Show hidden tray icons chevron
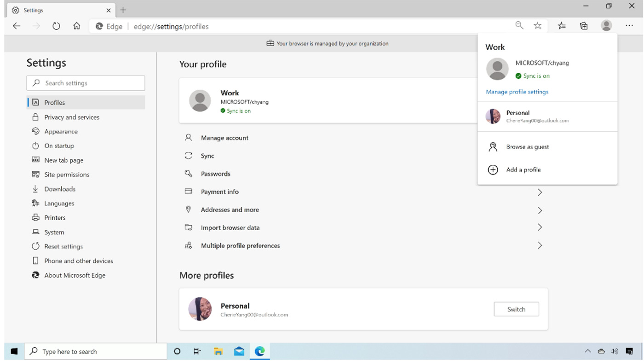The height and width of the screenshot is (361, 644). click(587, 352)
